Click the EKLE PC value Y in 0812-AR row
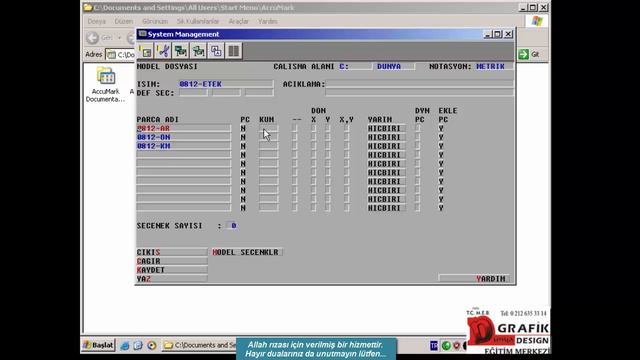640x360 pixels. coord(441,128)
